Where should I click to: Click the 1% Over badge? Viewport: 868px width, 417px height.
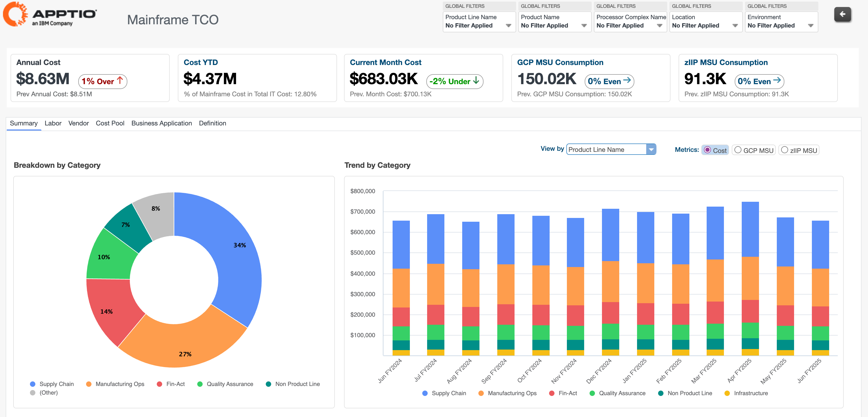tap(103, 81)
